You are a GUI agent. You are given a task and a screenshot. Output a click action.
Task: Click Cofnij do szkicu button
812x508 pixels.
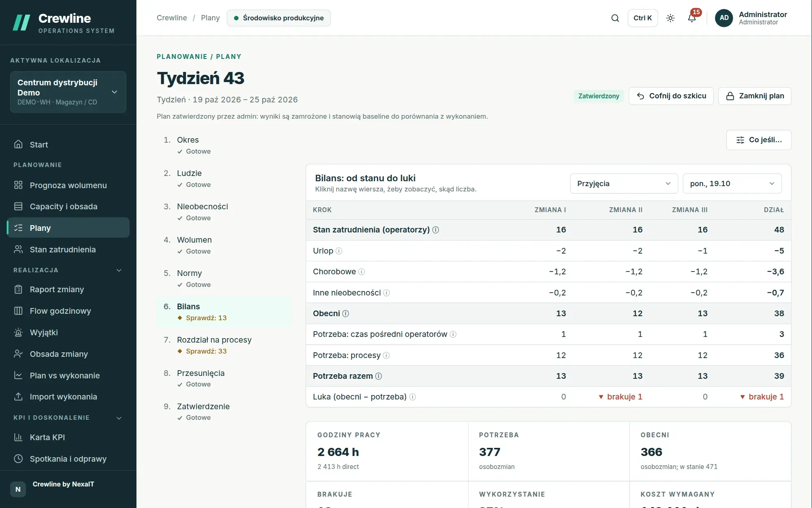(x=671, y=96)
